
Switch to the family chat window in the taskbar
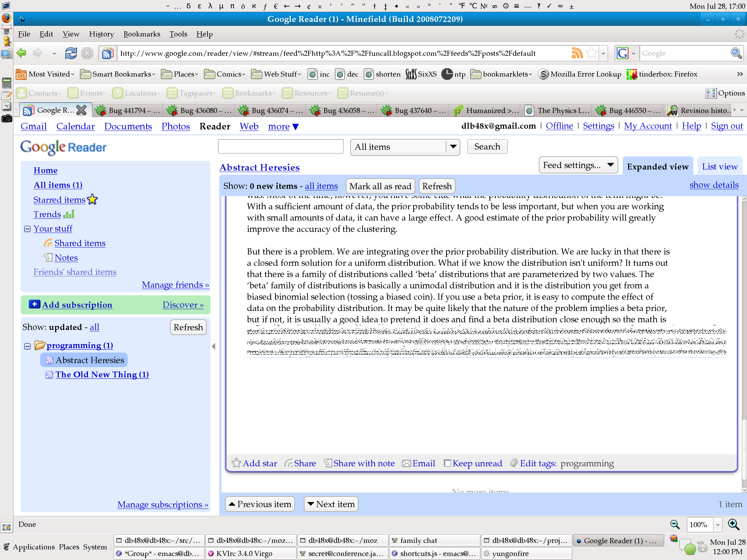tap(434, 540)
